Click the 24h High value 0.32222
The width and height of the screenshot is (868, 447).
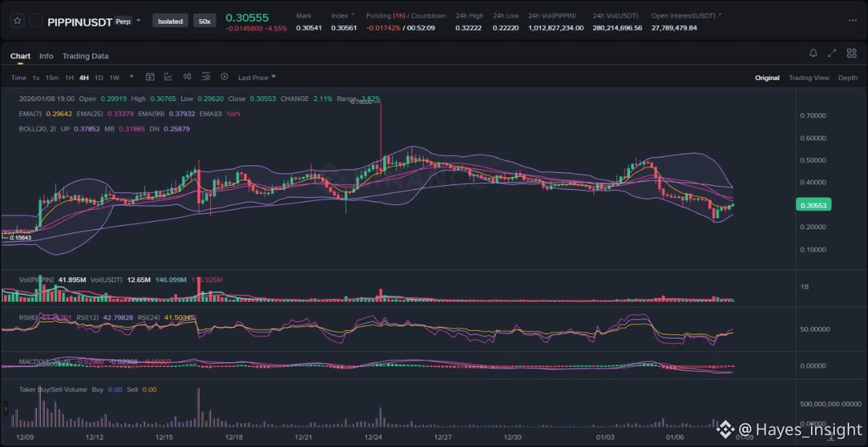(x=467, y=28)
